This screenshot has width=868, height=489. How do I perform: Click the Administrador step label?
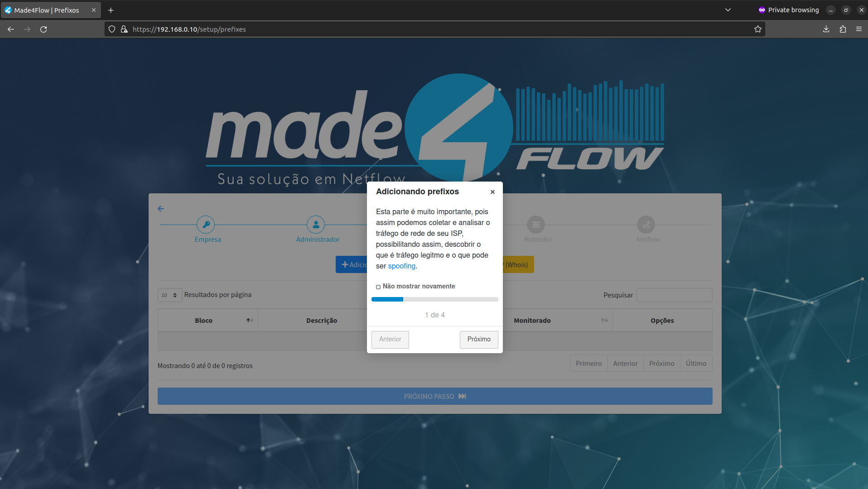(x=318, y=240)
